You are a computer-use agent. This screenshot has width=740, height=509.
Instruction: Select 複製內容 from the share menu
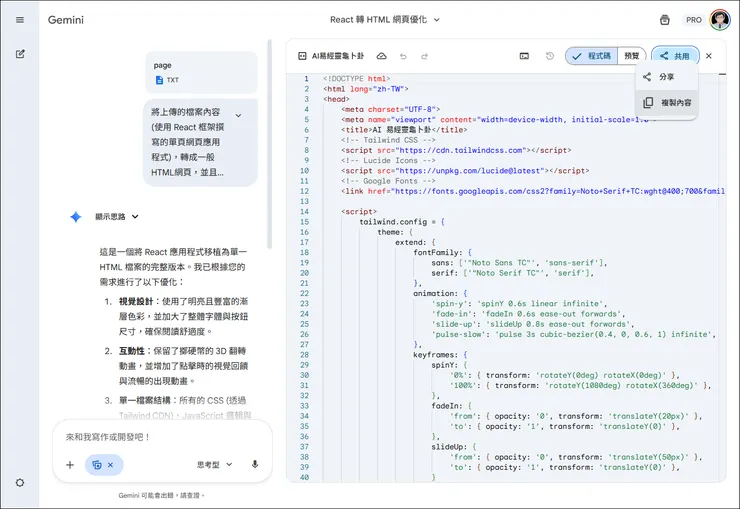tap(666, 102)
